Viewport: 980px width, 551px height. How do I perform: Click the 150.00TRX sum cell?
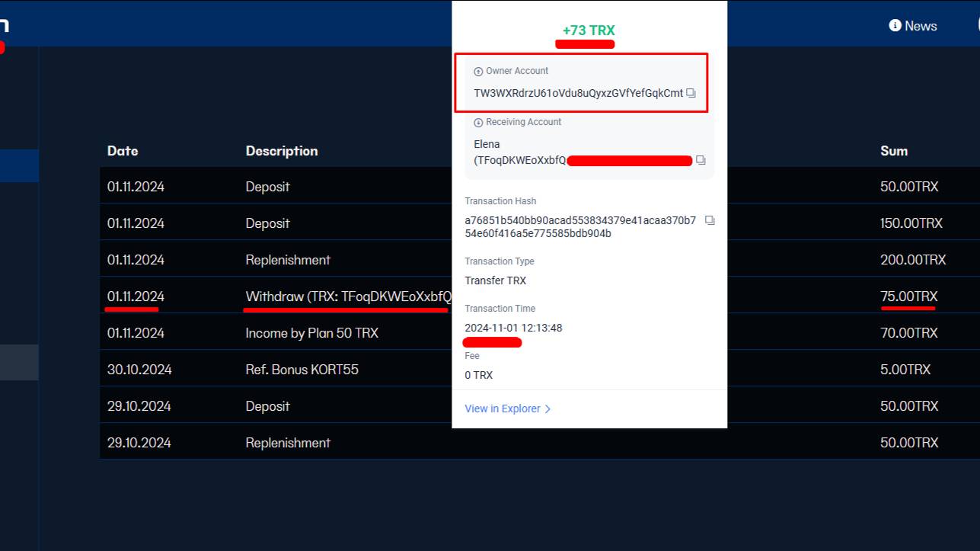911,223
